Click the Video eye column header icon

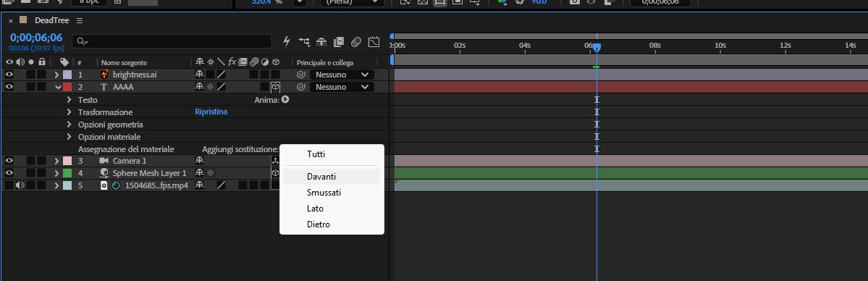[x=9, y=62]
